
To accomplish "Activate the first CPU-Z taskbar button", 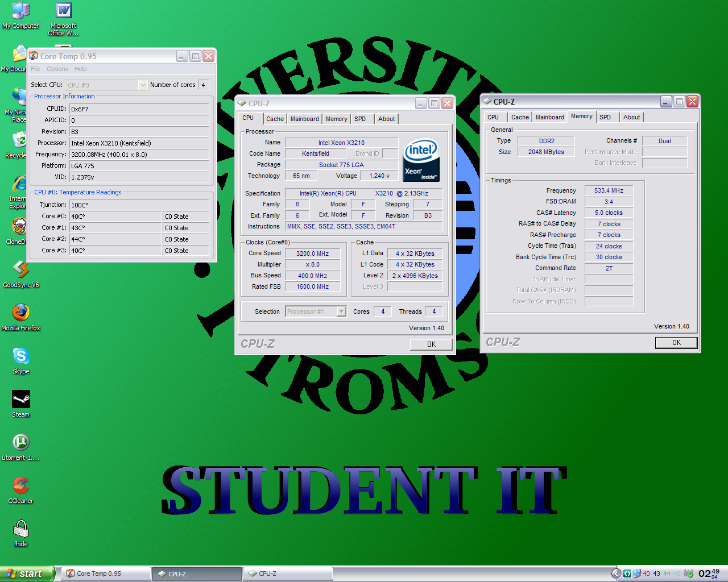I will pos(197,573).
